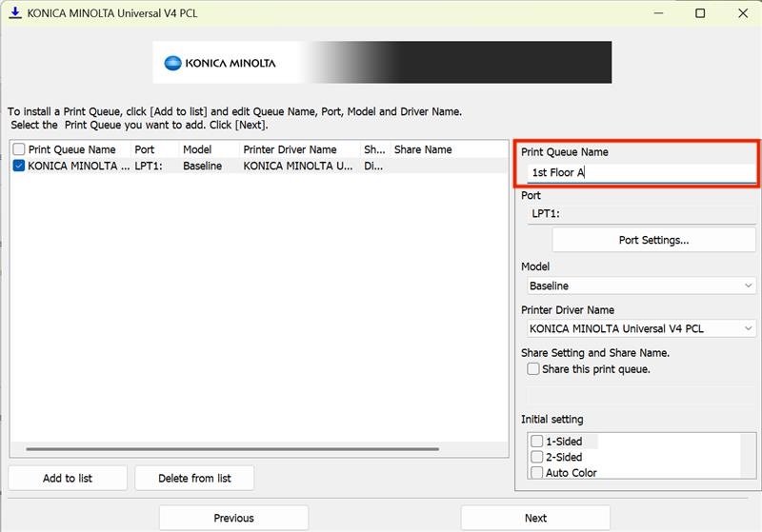
Task: Click Add to list button
Action: coord(68,478)
